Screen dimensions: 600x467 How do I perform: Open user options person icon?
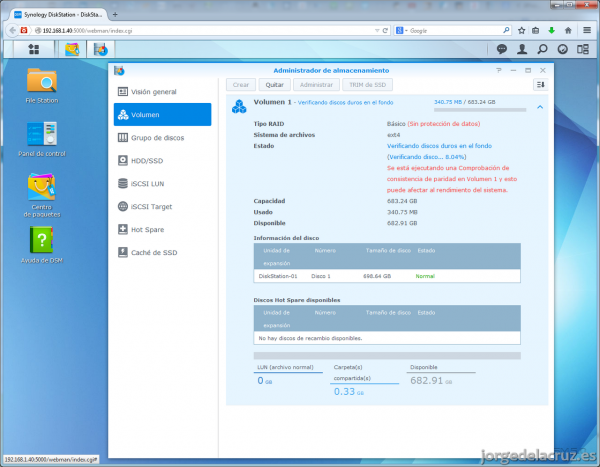(x=522, y=49)
